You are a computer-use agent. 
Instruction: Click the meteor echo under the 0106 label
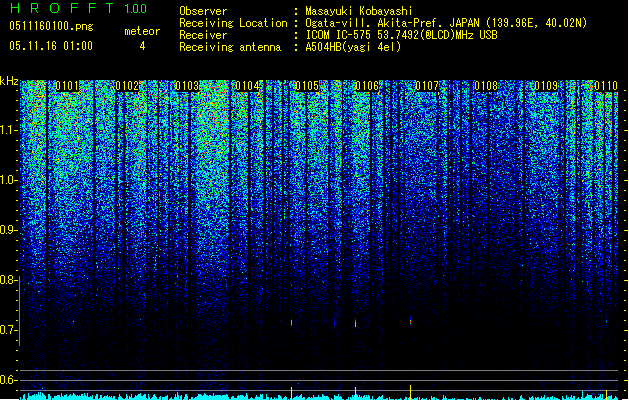[355, 323]
